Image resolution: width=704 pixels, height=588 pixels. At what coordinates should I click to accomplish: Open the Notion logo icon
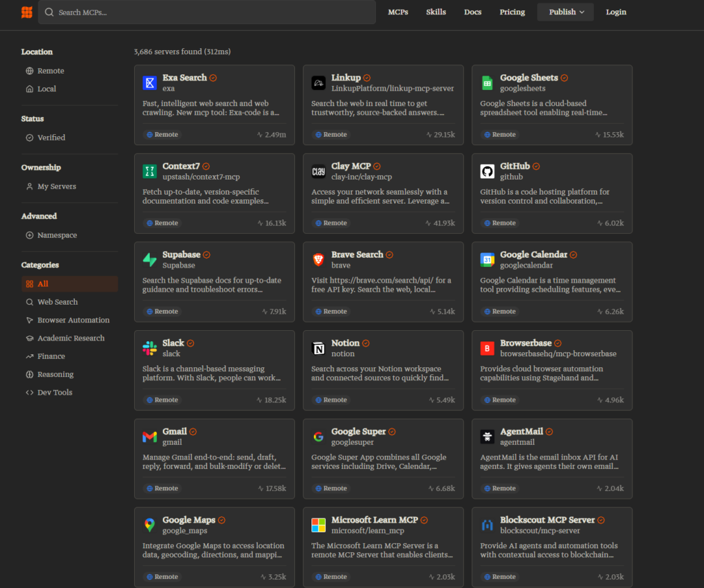point(318,349)
